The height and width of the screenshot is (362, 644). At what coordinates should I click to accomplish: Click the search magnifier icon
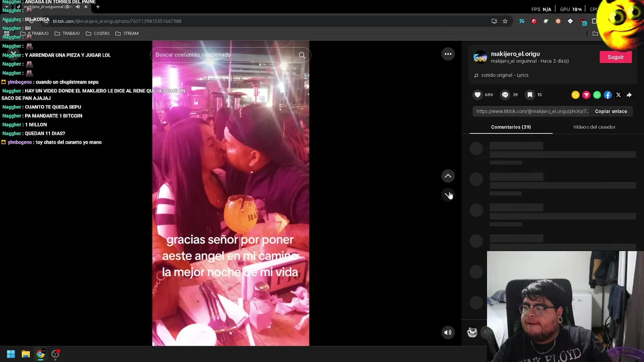point(302,55)
